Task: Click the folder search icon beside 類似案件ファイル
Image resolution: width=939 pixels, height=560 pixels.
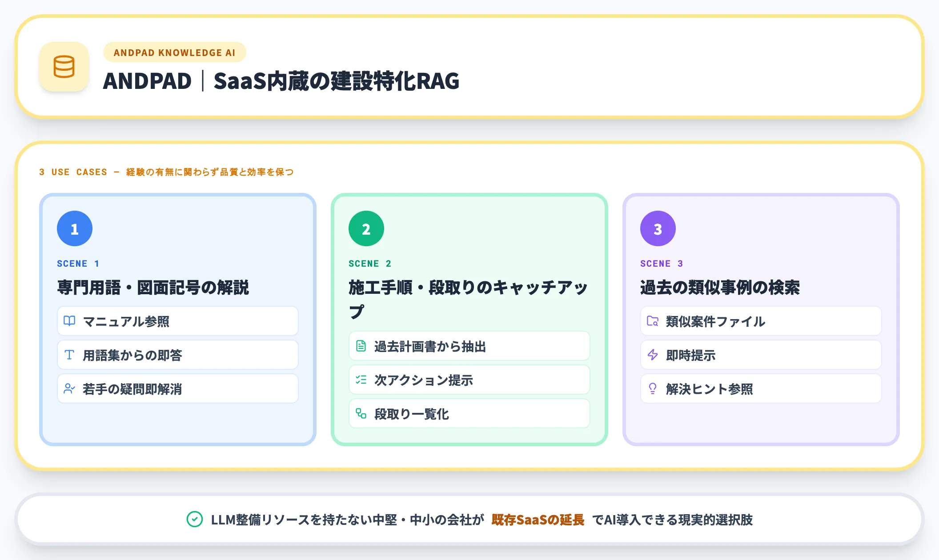Action: pyautogui.click(x=653, y=321)
